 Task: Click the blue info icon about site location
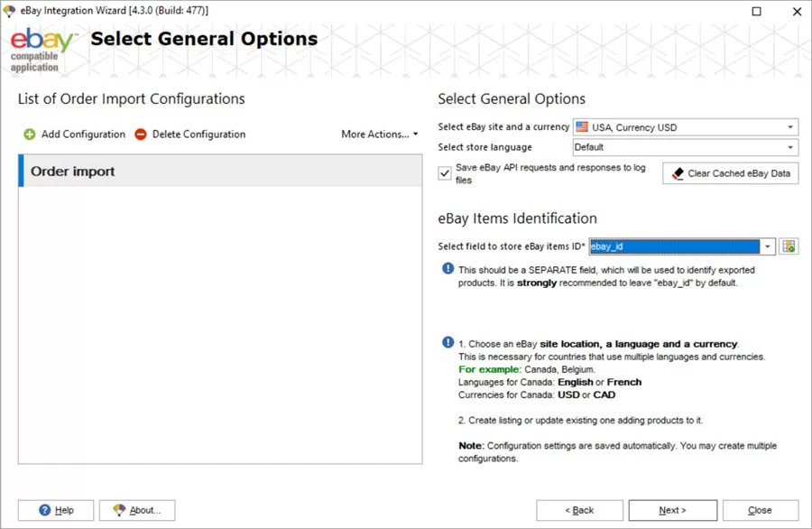445,341
